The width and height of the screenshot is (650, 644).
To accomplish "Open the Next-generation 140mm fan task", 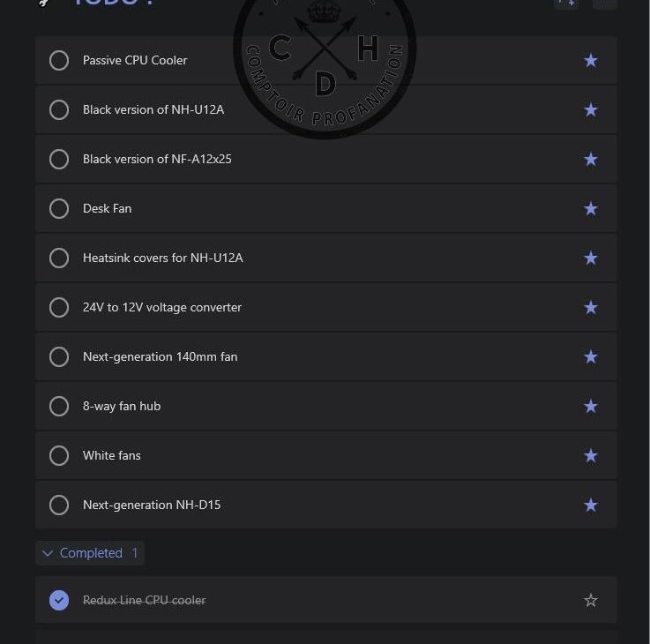I will tap(160, 357).
